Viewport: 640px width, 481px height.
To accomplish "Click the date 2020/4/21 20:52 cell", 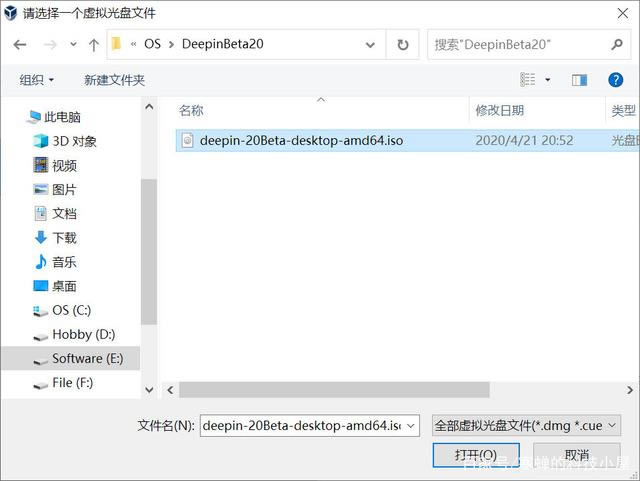I will pos(524,140).
